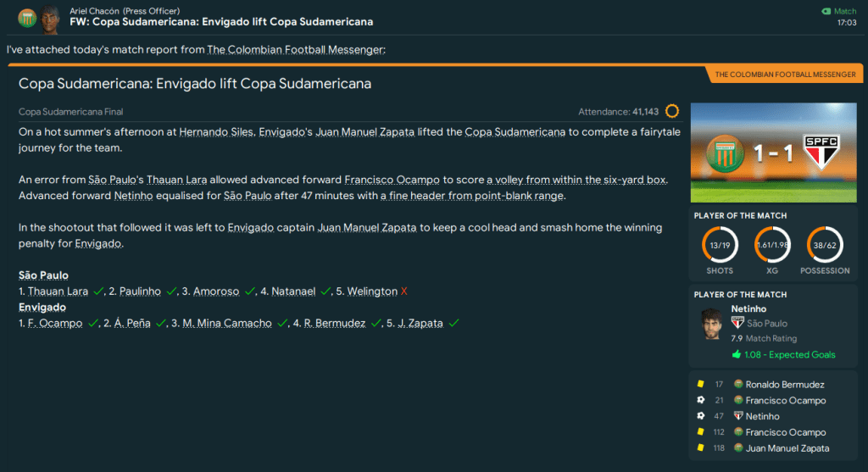The height and width of the screenshot is (472, 868).
Task: Open the São Paulo penalty takers heading
Action: pyautogui.click(x=43, y=275)
